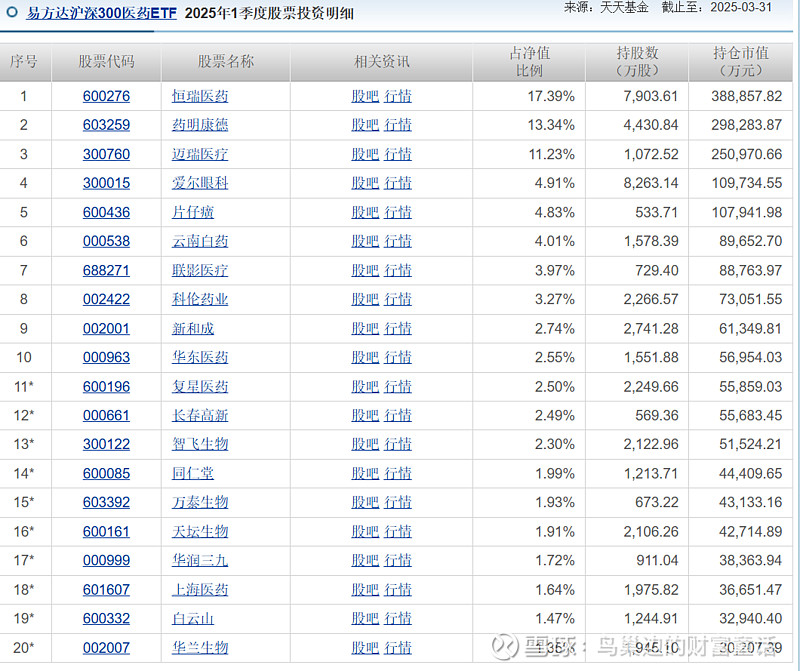
Task: Open 长春高新 stock name link
Action: coord(200,415)
